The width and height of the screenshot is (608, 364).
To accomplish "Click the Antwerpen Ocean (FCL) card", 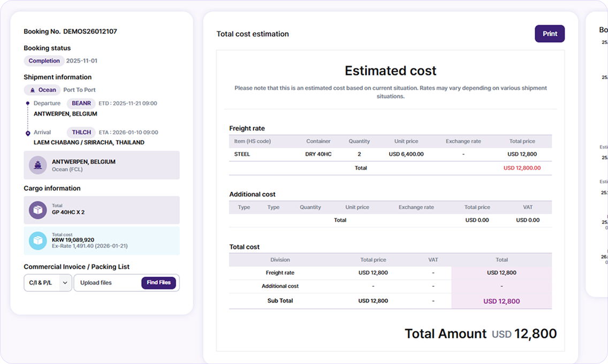I will [102, 165].
